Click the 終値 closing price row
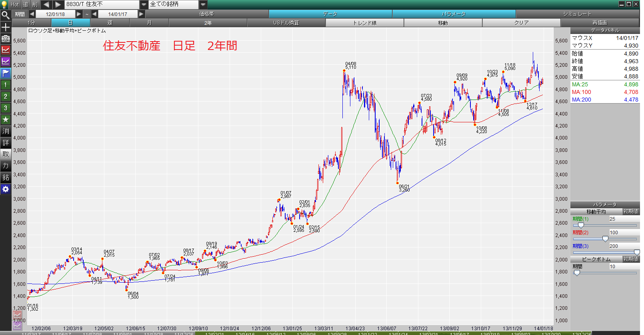Image resolution: width=644 pixels, height=335 pixels. [605, 61]
